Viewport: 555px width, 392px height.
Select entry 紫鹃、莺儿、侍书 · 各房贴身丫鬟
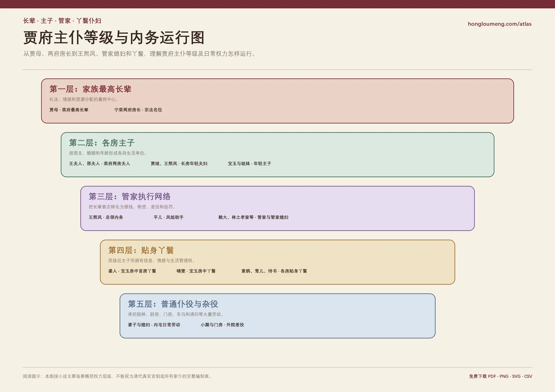pos(274,271)
